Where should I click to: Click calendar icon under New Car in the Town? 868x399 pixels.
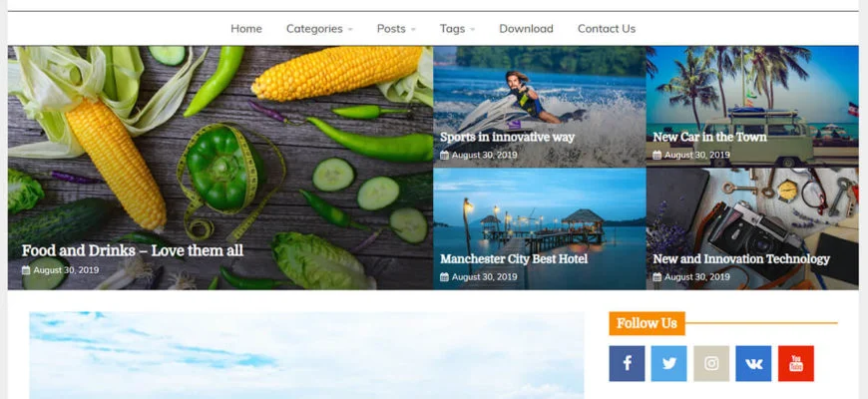coord(657,155)
